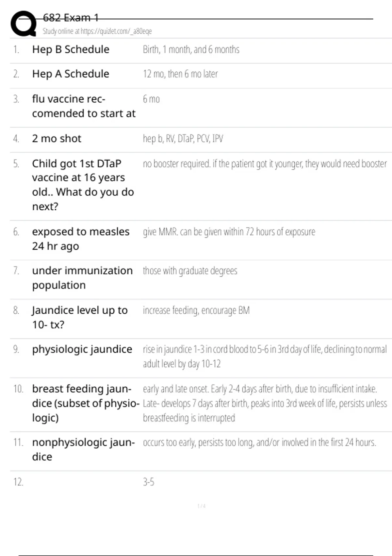Select the "exposed to measles 24 hr ago" term
This screenshot has height=556, width=392.
[81, 239]
